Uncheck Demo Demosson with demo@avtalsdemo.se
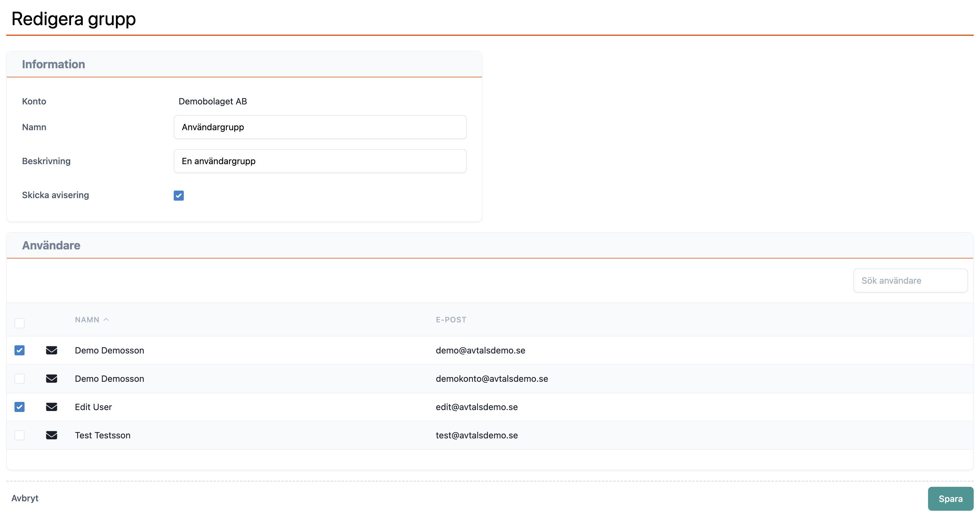This screenshot has width=980, height=517. pos(20,350)
